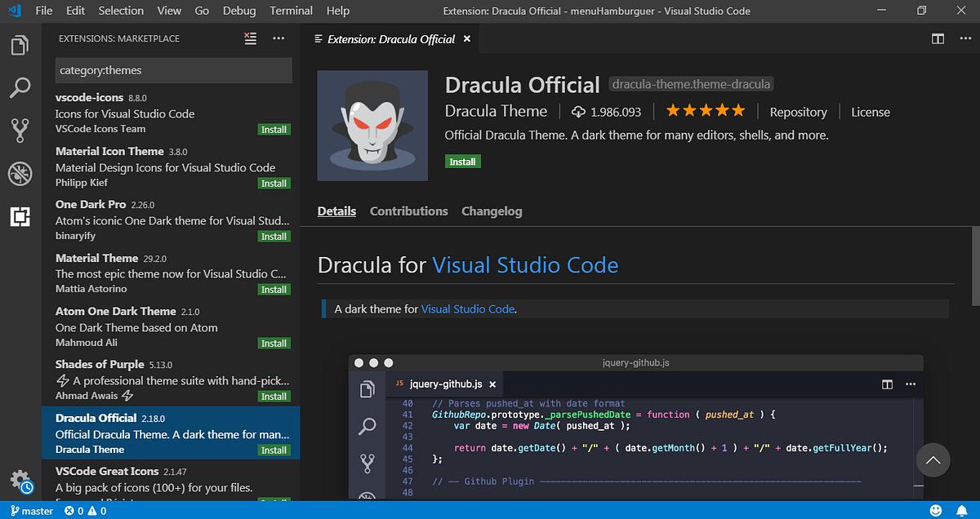Open the Extensions view icon
Viewport: 980px width, 519px height.
[20, 217]
